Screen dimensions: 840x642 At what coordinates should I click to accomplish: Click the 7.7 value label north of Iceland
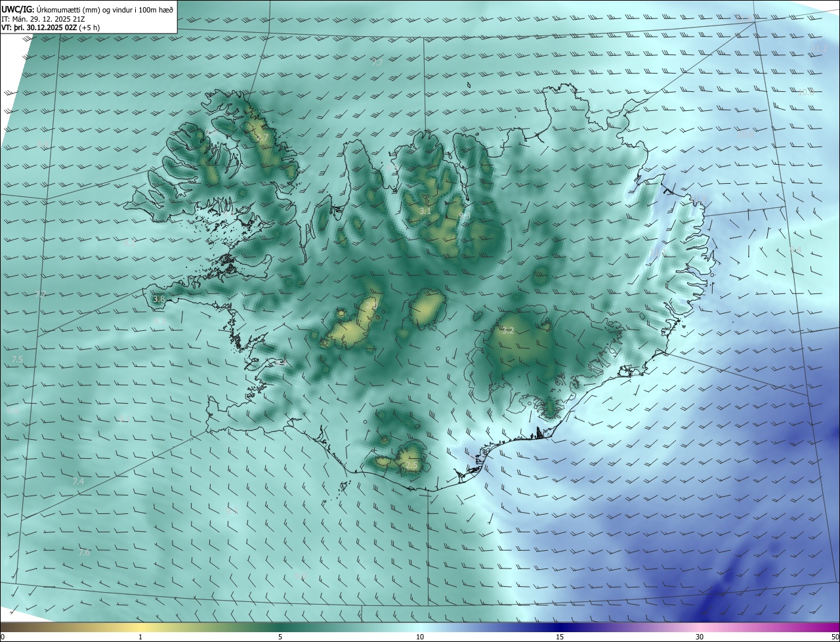[377, 63]
